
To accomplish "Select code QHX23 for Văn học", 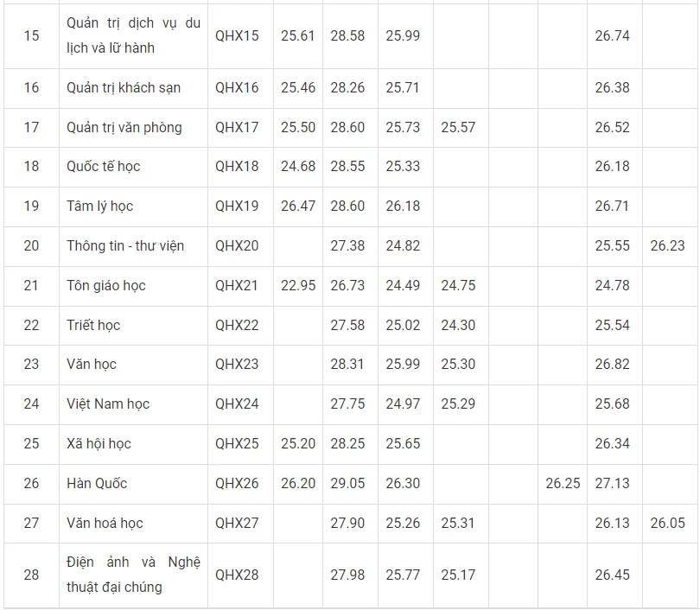I will (x=237, y=365).
